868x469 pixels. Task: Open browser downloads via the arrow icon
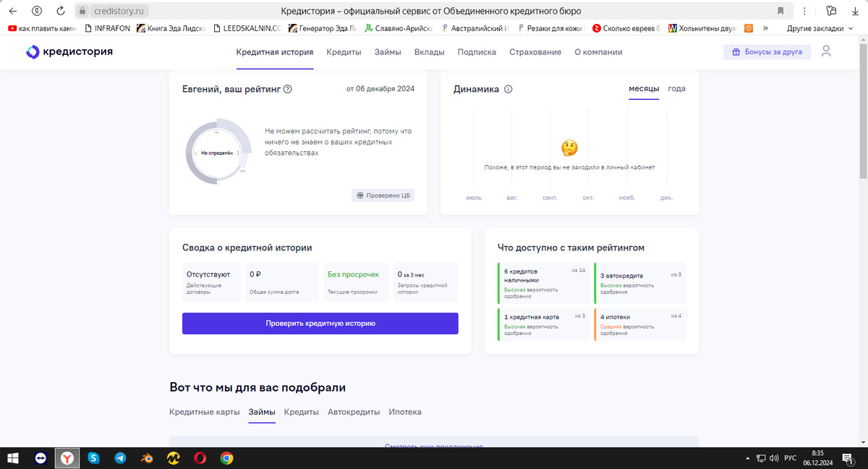(x=856, y=11)
